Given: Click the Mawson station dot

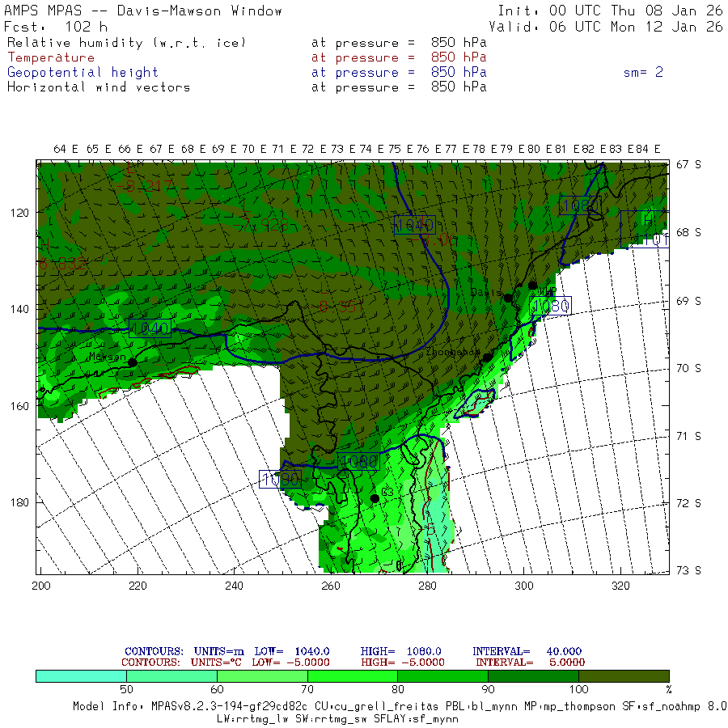Looking at the screenshot, I should pos(133,362).
